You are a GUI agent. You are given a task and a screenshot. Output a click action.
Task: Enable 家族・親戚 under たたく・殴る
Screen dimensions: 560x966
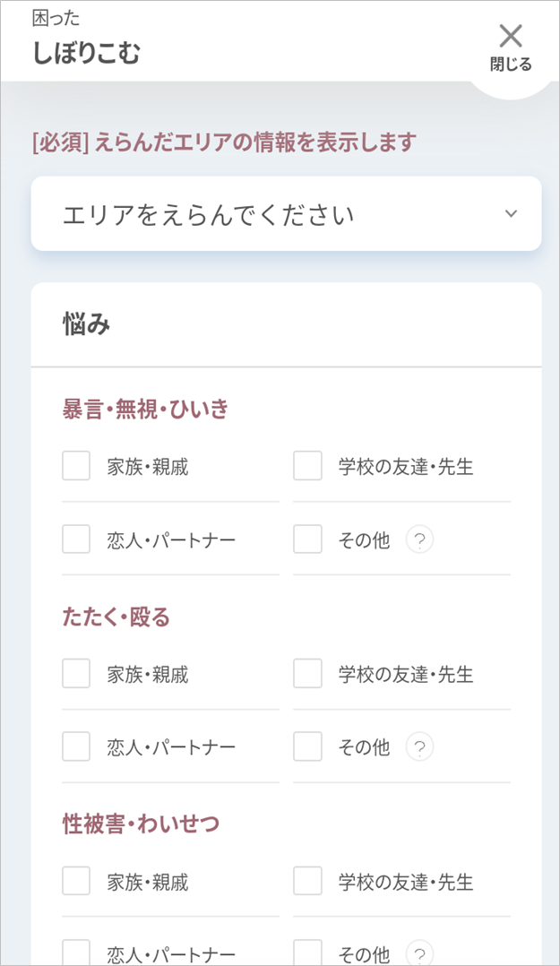tap(76, 673)
